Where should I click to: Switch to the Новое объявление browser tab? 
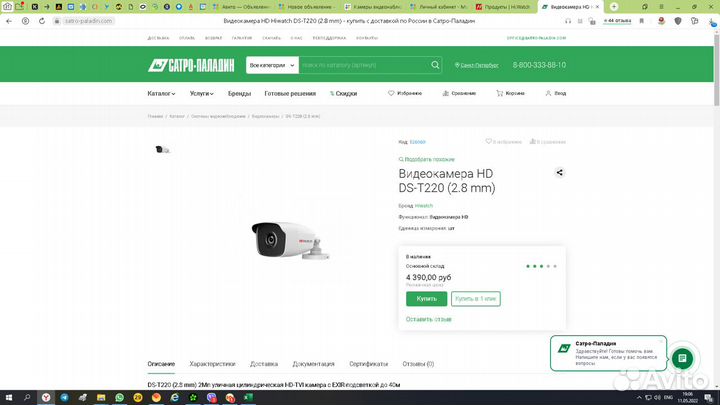306,7
